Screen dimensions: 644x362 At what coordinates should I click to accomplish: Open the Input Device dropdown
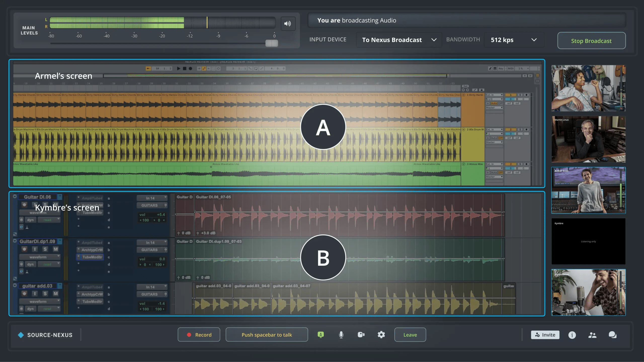tap(399, 40)
